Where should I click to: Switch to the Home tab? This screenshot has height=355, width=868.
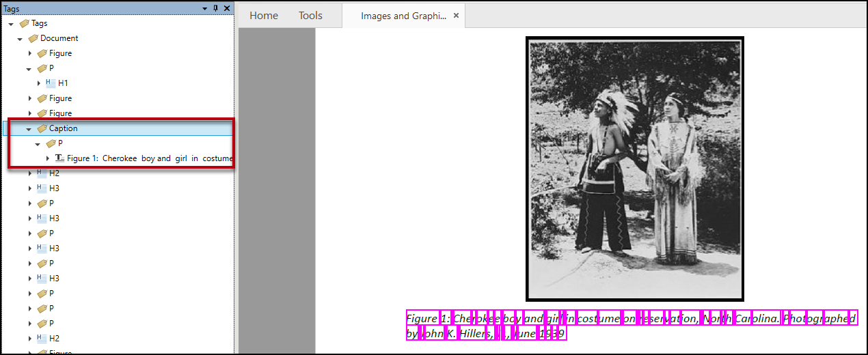click(x=264, y=15)
